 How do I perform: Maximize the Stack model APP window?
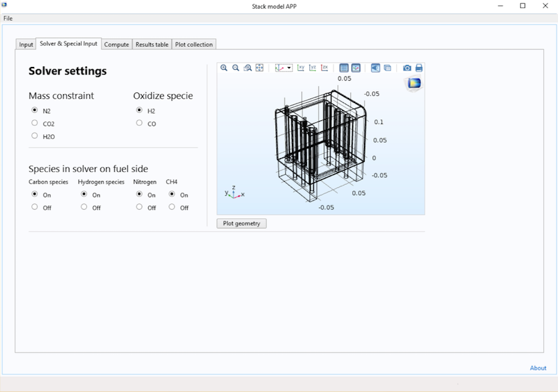[523, 6]
